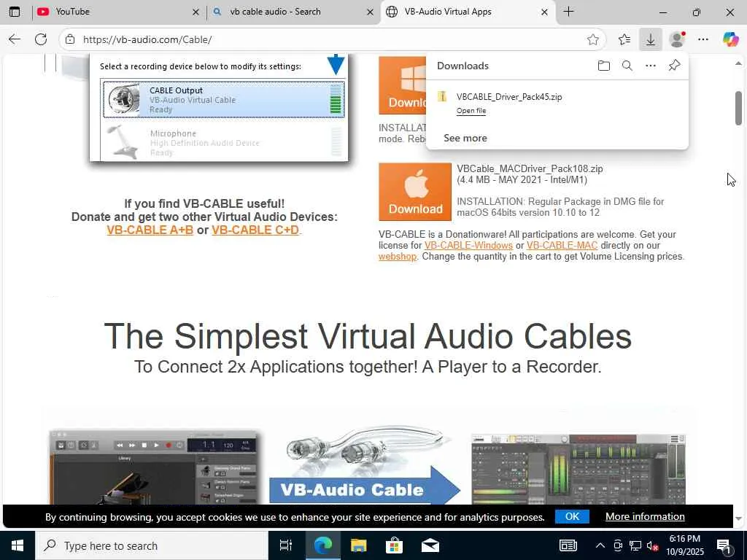Click the Meet Now tray icon
Image resolution: width=747 pixels, height=560 pixels.
(618, 545)
